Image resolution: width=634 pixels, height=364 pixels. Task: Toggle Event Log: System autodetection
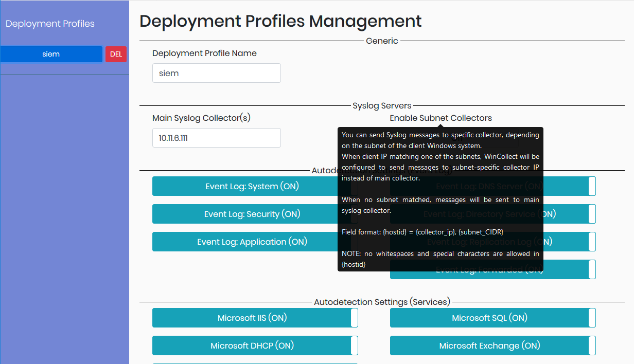[x=252, y=186]
